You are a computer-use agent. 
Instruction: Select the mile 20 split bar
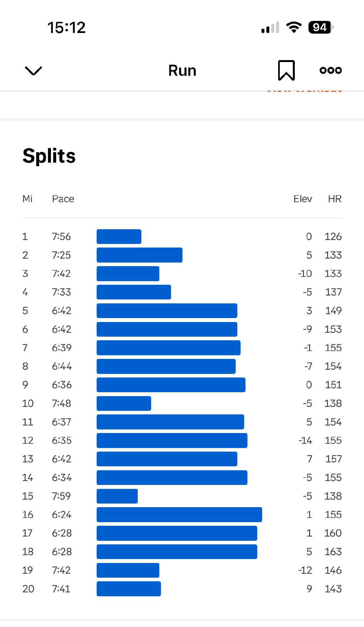point(129,589)
